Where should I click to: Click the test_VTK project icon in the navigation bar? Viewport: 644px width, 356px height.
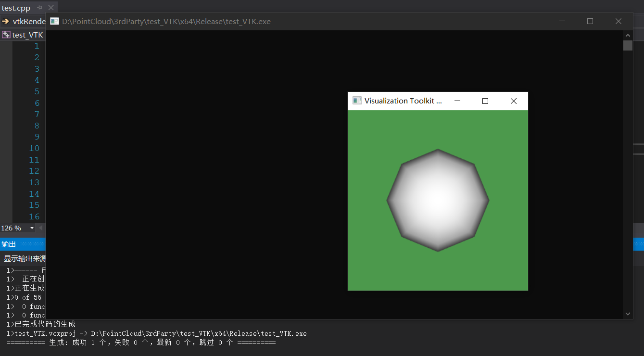(6, 34)
